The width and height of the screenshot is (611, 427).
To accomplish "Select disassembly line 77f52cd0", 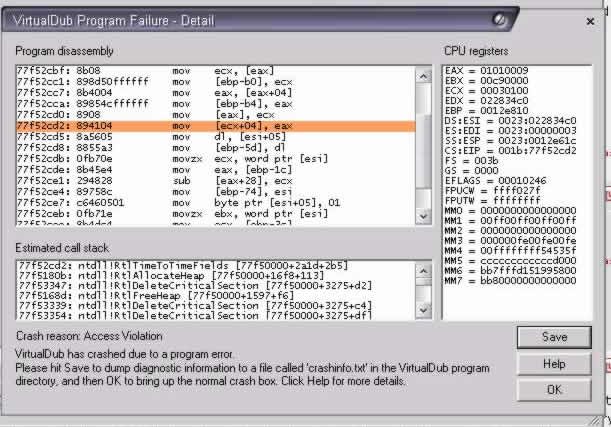I will (x=216, y=115).
